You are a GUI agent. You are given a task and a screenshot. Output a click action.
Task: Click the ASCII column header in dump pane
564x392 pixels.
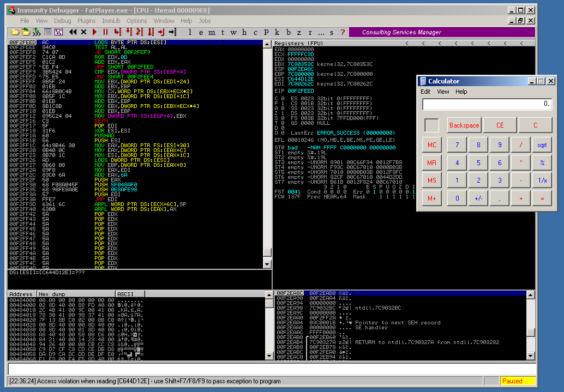click(130, 294)
